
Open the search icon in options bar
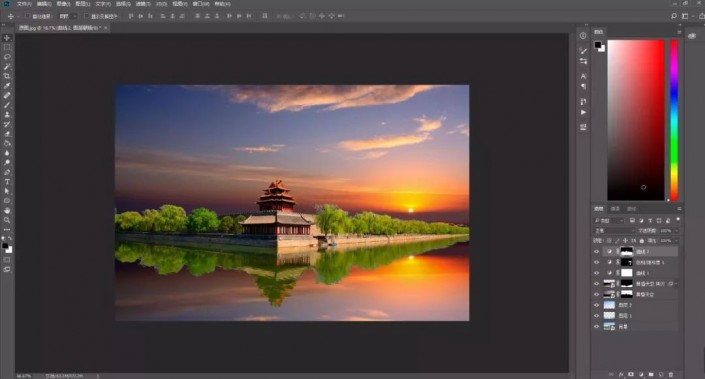point(674,16)
